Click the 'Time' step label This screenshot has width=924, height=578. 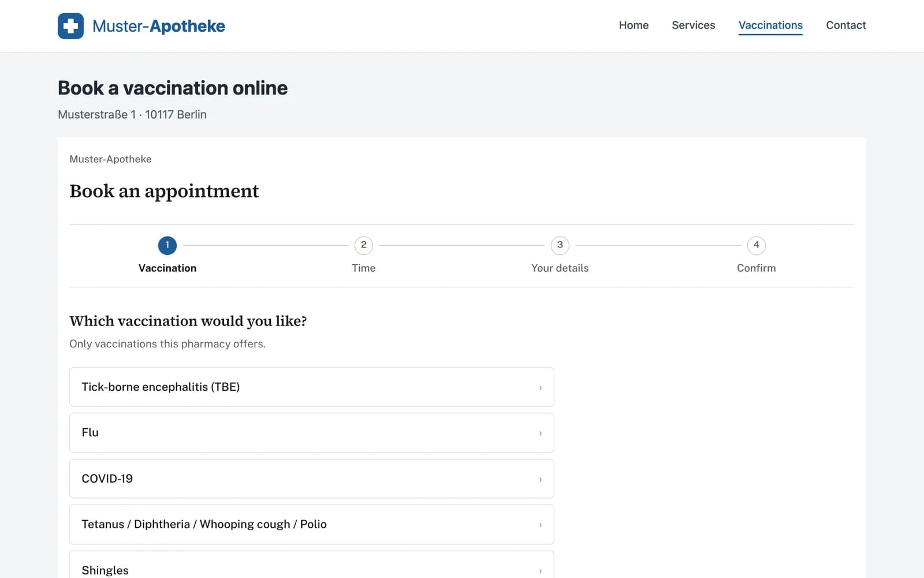pyautogui.click(x=364, y=268)
